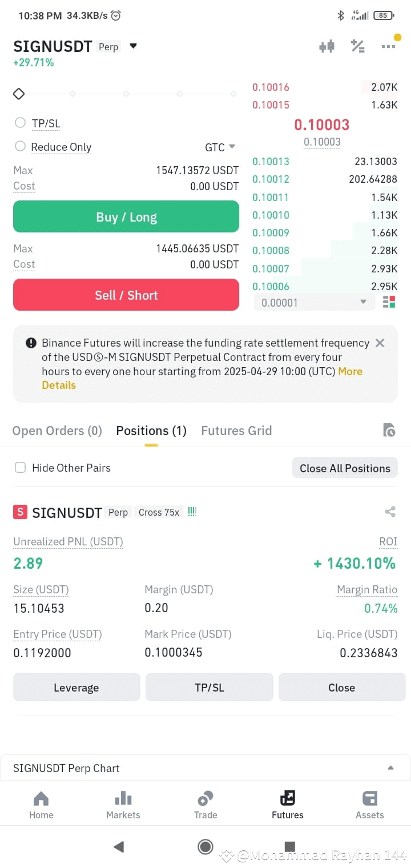The width and height of the screenshot is (411, 868).
Task: Open the 0.00001 price precision dropdown
Action: [x=315, y=303]
